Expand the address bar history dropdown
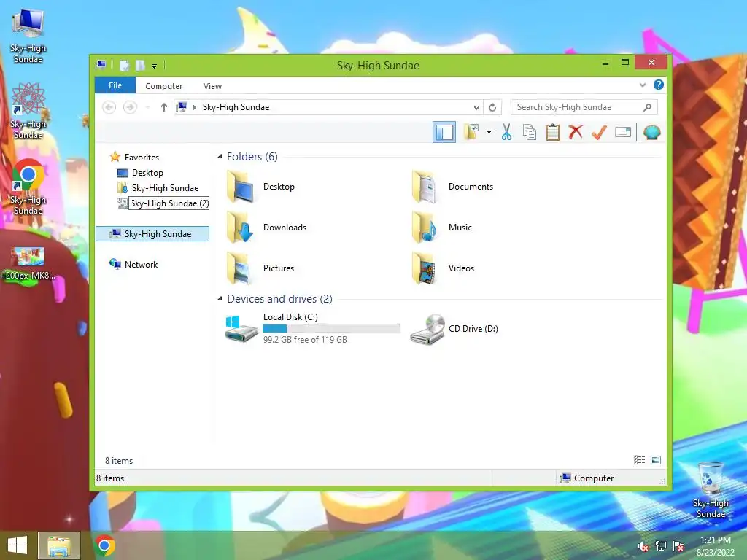The height and width of the screenshot is (560, 747). [x=476, y=108]
